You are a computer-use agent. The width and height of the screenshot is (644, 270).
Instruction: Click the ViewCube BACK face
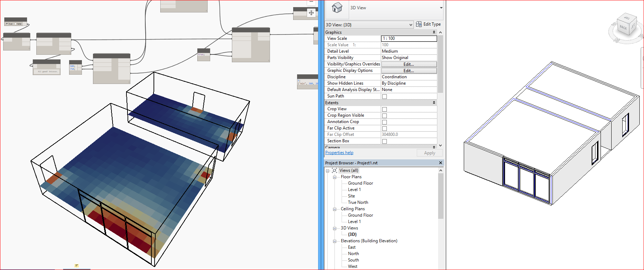coord(623,27)
